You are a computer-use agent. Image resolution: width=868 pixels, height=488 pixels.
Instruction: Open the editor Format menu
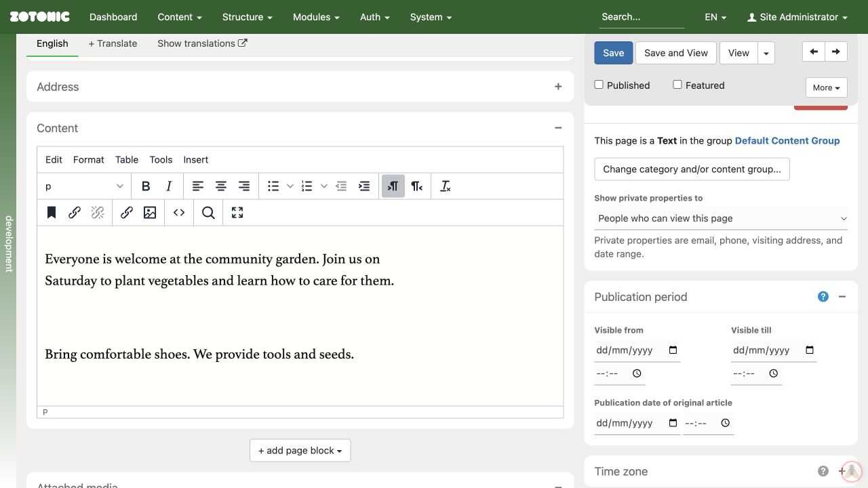click(x=89, y=160)
